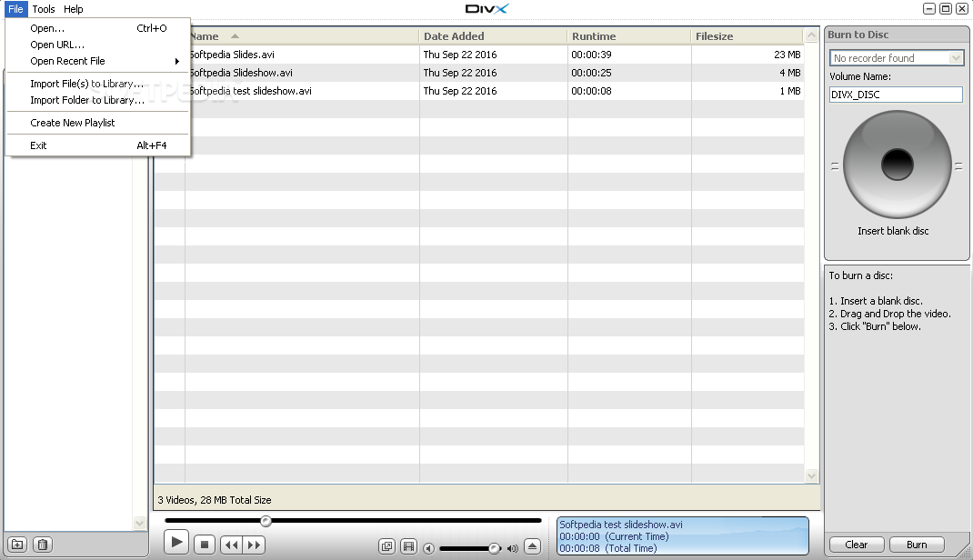Click the seek bar position handle
This screenshot has width=973, height=560.
(x=266, y=521)
